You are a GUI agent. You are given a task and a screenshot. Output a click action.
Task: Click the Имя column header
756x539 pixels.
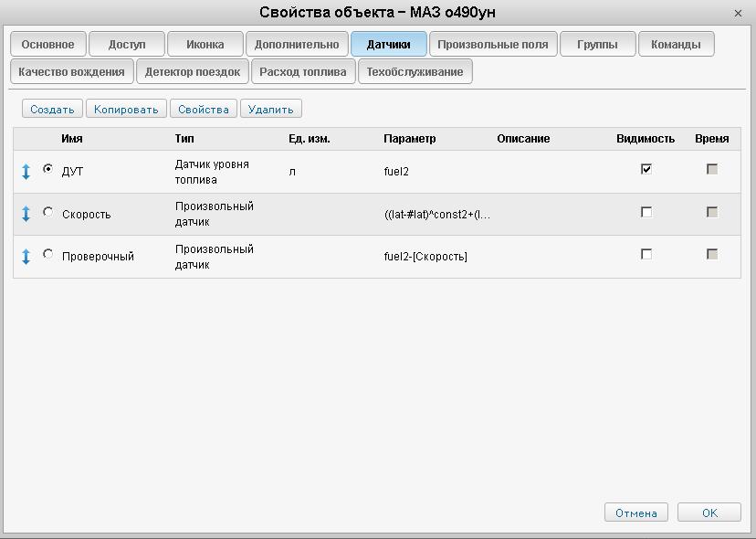[x=72, y=139]
